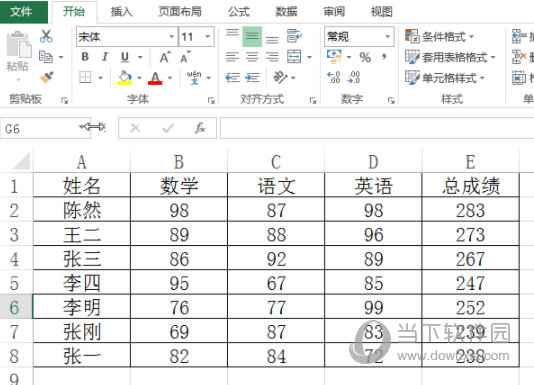Expand the underline style arrow
The image size is (534, 385).
pyautogui.click(x=140, y=57)
